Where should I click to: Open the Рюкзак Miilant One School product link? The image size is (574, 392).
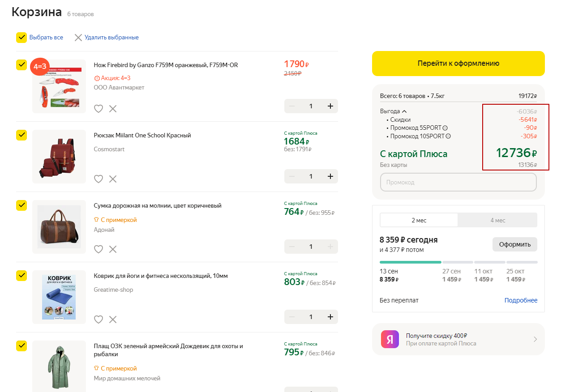[x=142, y=135]
